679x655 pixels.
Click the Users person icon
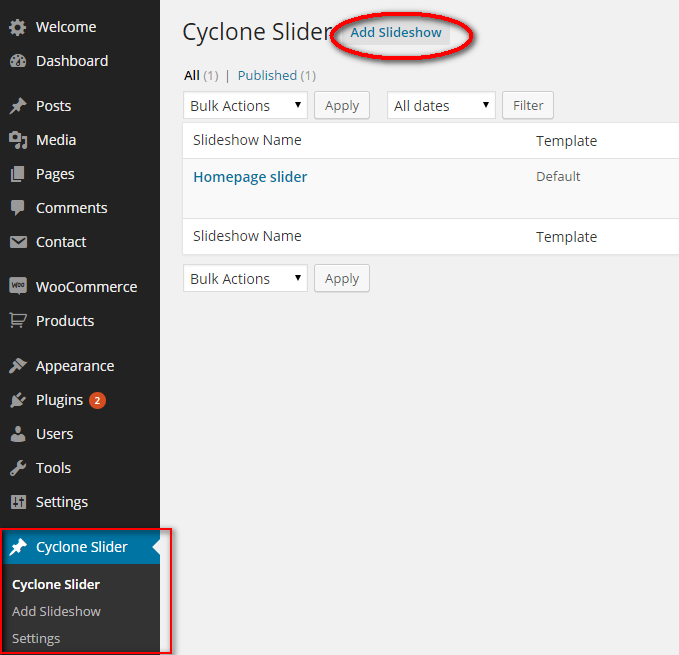click(x=18, y=434)
